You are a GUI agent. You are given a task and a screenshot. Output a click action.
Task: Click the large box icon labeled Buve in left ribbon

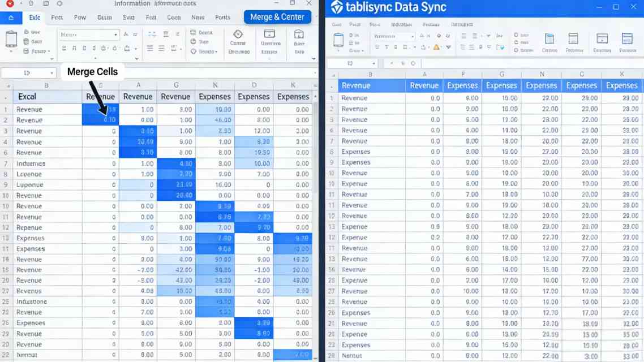pos(299,34)
